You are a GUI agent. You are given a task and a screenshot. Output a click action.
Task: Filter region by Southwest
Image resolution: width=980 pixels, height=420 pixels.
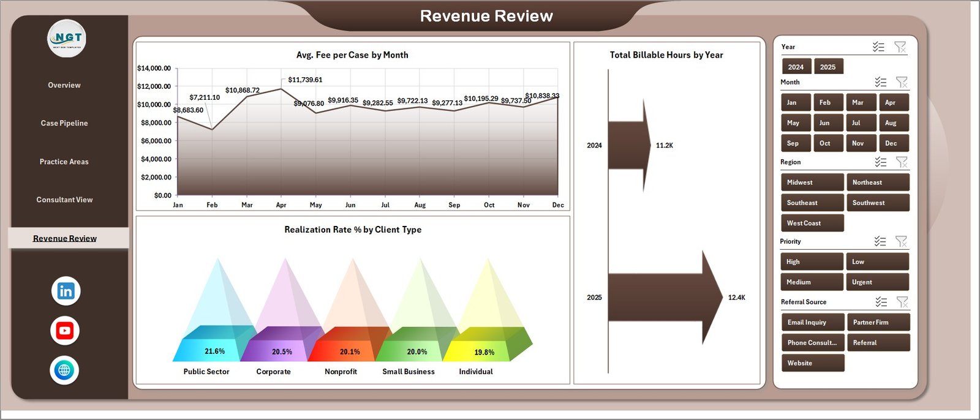878,203
